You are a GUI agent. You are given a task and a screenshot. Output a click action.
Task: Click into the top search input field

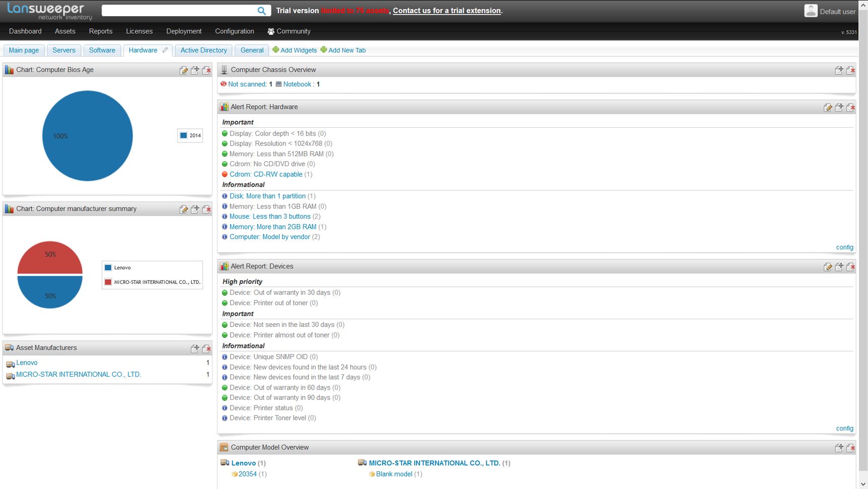pos(180,11)
